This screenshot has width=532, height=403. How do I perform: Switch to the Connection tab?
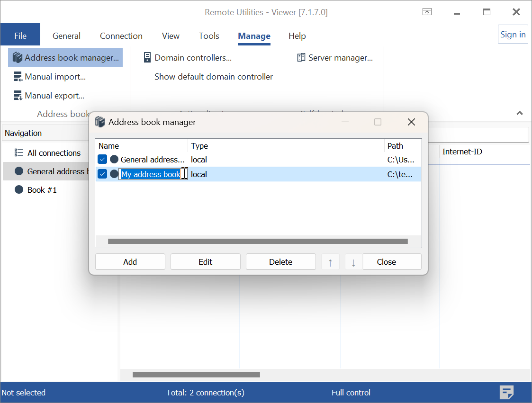click(x=121, y=36)
